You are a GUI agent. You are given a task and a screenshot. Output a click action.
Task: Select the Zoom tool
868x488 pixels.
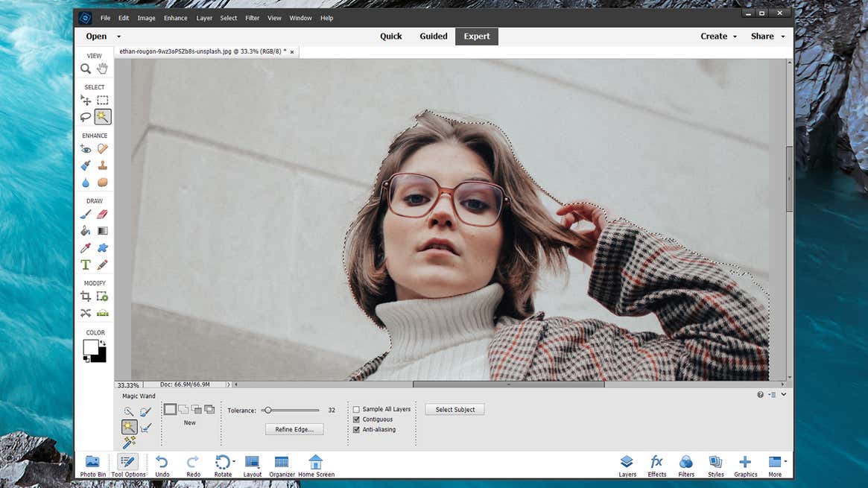click(86, 69)
